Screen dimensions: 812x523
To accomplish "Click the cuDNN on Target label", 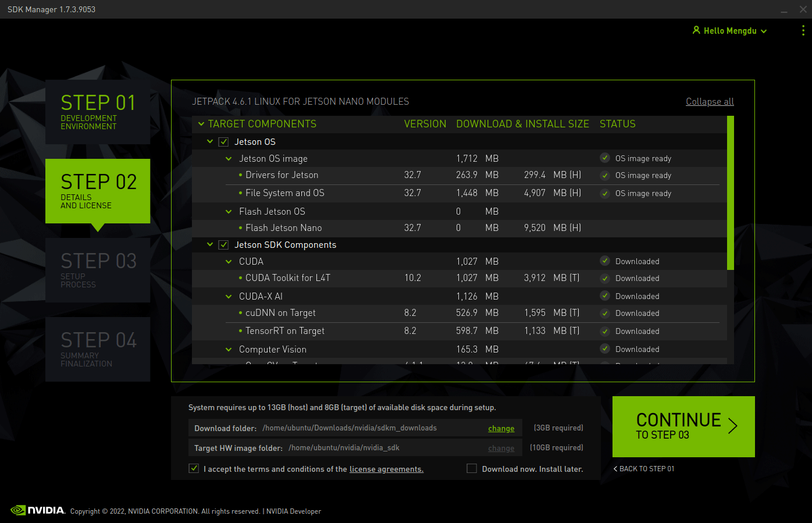I will [x=280, y=312].
